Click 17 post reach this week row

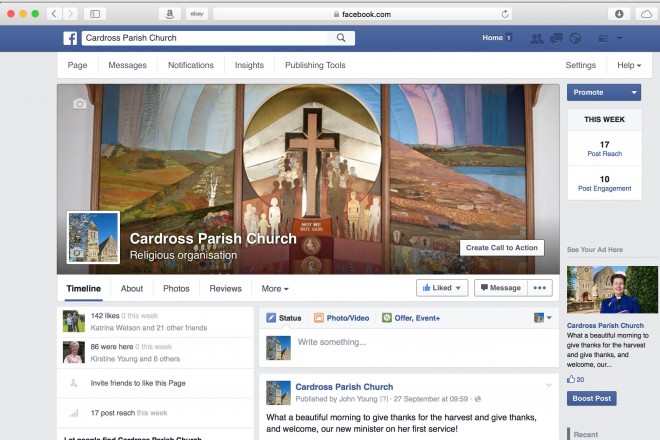155,413
